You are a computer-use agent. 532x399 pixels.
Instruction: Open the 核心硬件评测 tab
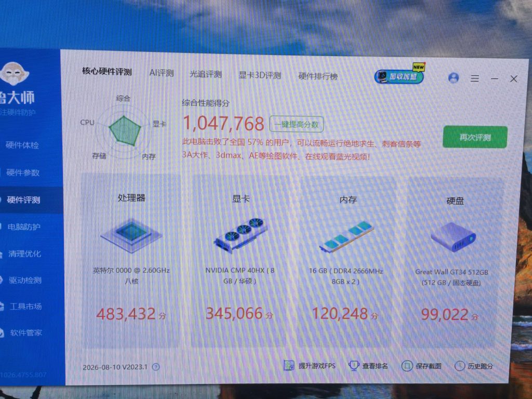point(107,72)
